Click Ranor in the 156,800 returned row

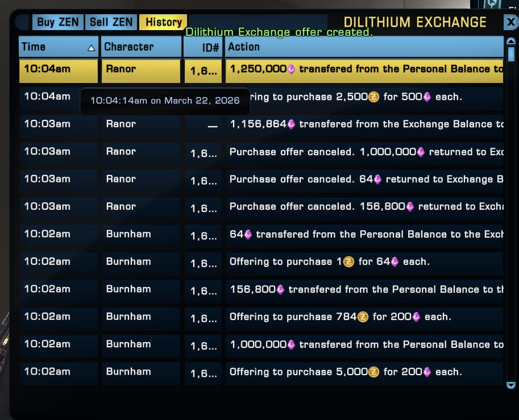(121, 206)
